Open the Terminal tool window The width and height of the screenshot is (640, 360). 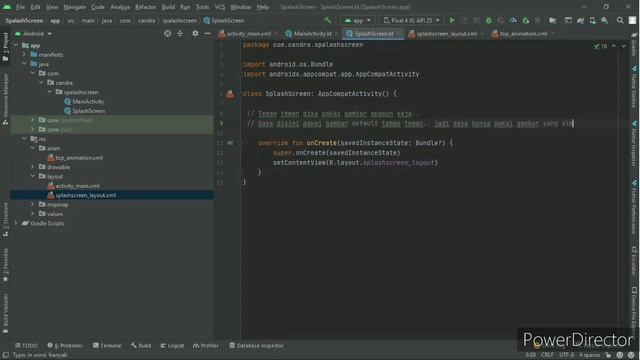(107, 346)
